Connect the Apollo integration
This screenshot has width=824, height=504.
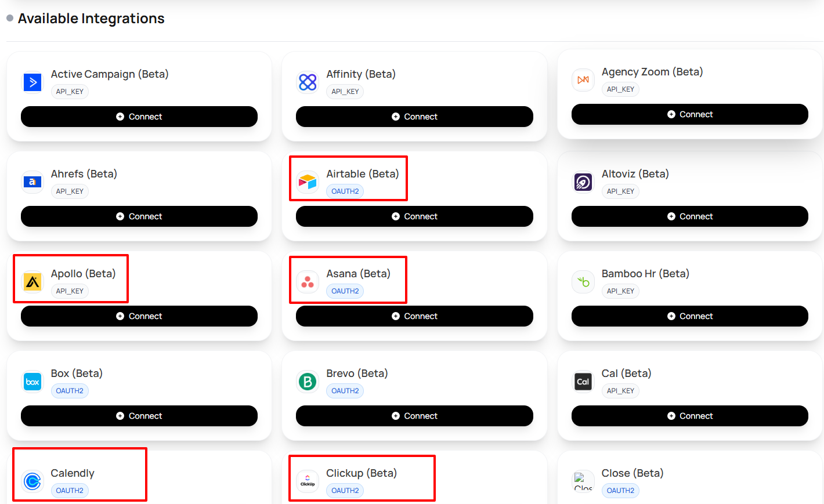139,316
